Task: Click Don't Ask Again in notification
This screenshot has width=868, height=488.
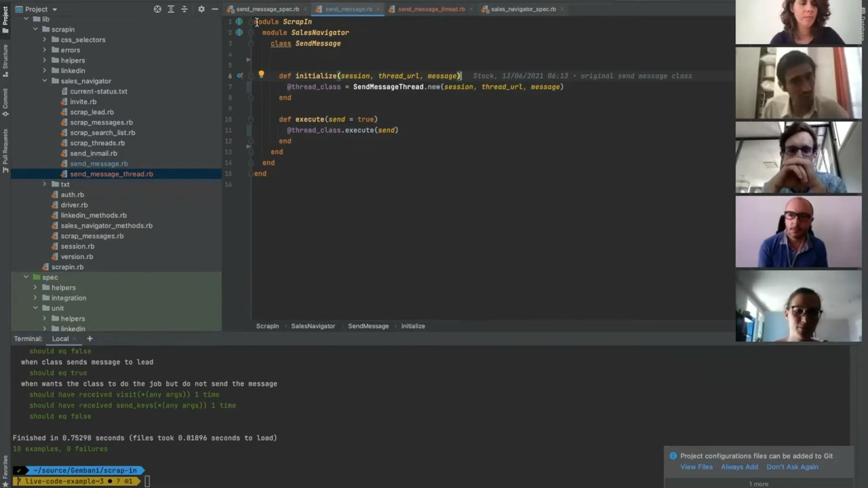Action: point(792,467)
